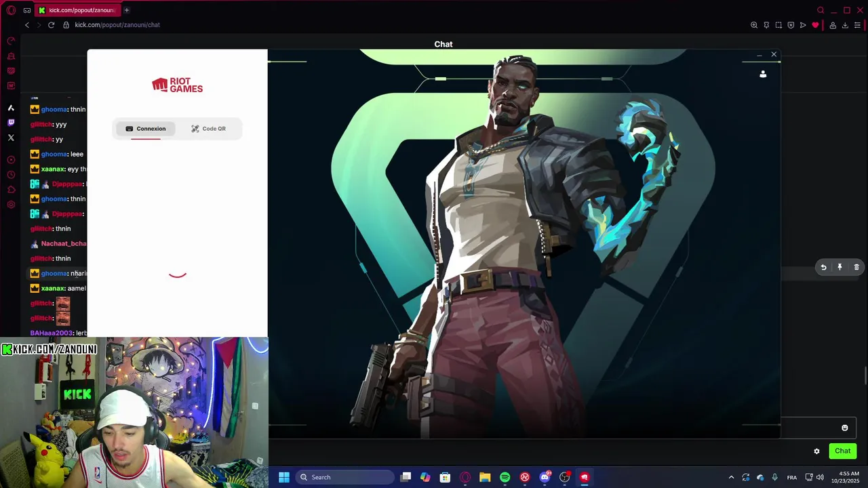Click username xaanax saying aamel
The width and height of the screenshot is (868, 488).
(x=53, y=288)
